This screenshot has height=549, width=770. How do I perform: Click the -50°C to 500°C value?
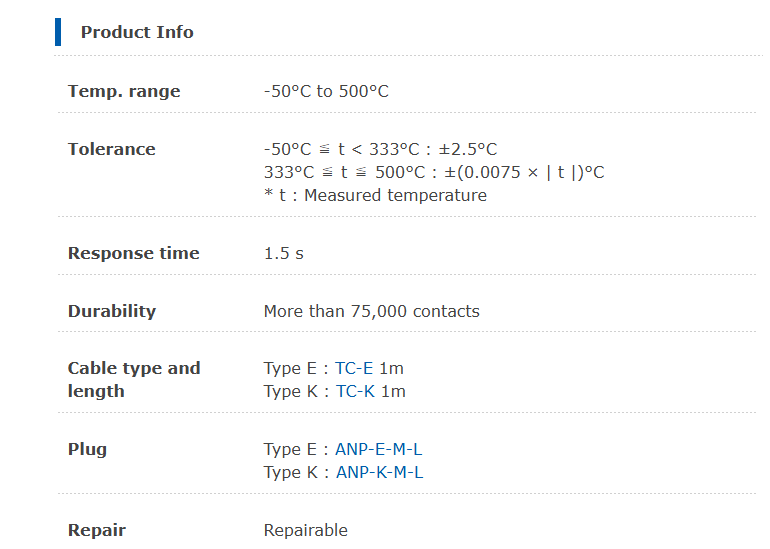pyautogui.click(x=326, y=91)
